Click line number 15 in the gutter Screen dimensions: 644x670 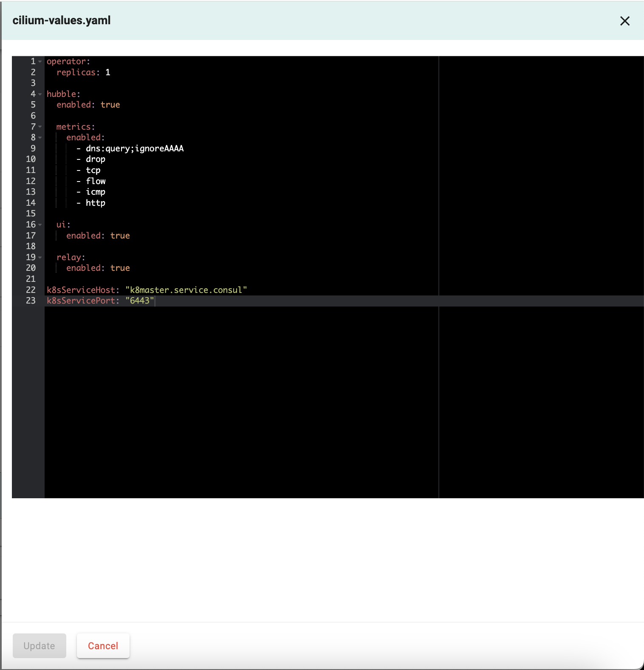click(31, 213)
